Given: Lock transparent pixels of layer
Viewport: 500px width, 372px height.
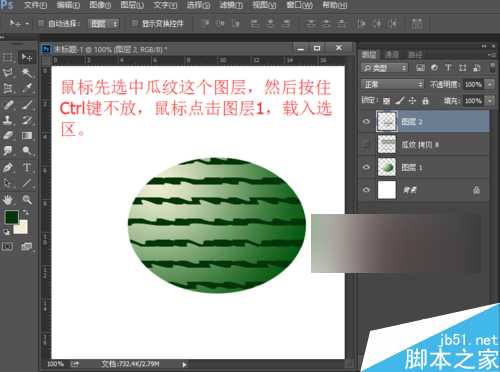Looking at the screenshot, I should pyautogui.click(x=387, y=100).
